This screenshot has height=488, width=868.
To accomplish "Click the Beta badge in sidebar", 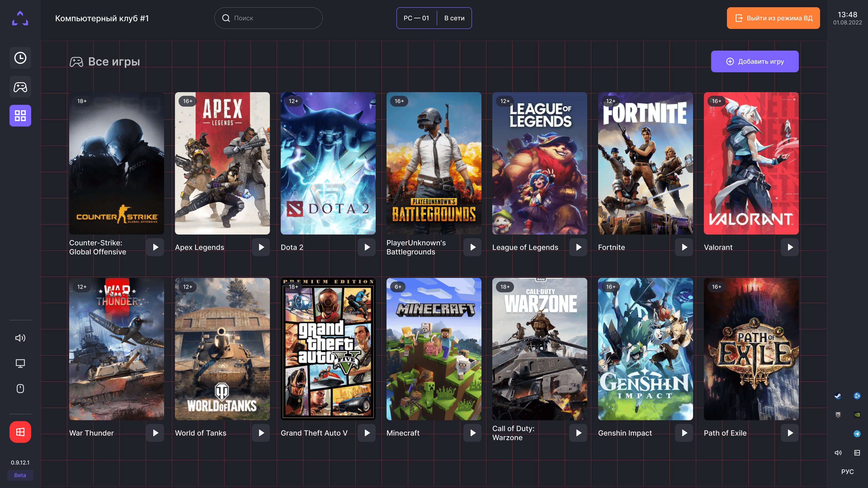I will [20, 475].
